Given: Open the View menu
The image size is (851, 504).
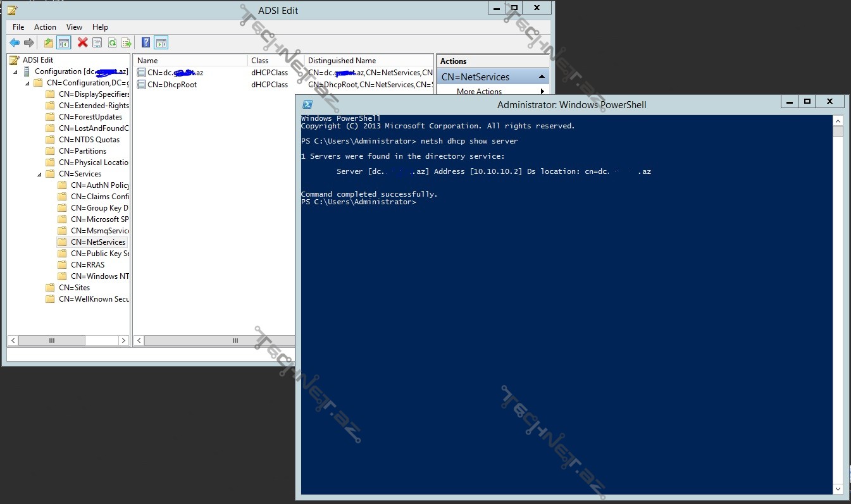Looking at the screenshot, I should pyautogui.click(x=74, y=27).
